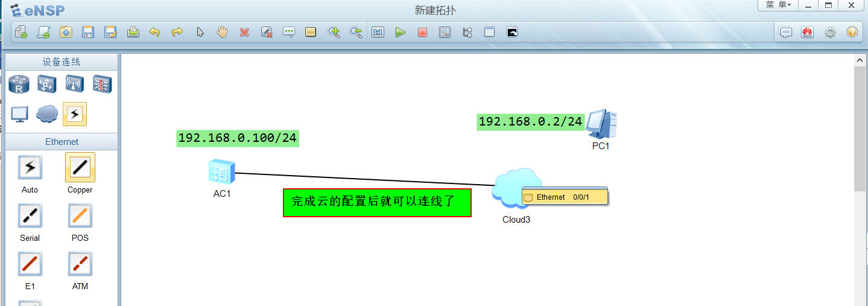Choose the ATM cable type
This screenshot has height=306, width=868.
pyautogui.click(x=80, y=264)
